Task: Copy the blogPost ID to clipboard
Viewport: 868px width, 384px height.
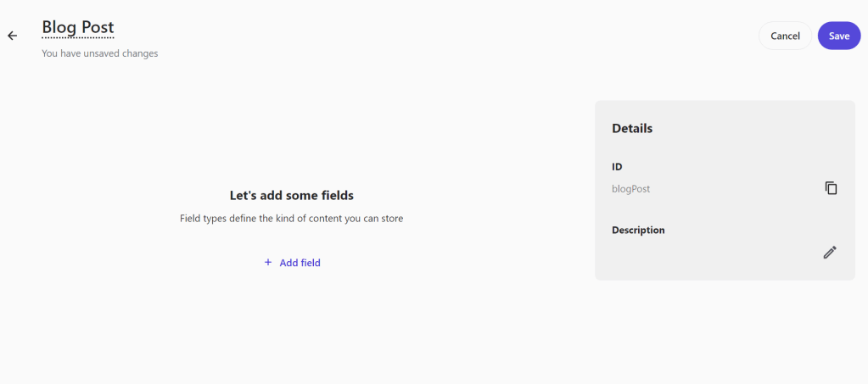Action: [x=831, y=188]
